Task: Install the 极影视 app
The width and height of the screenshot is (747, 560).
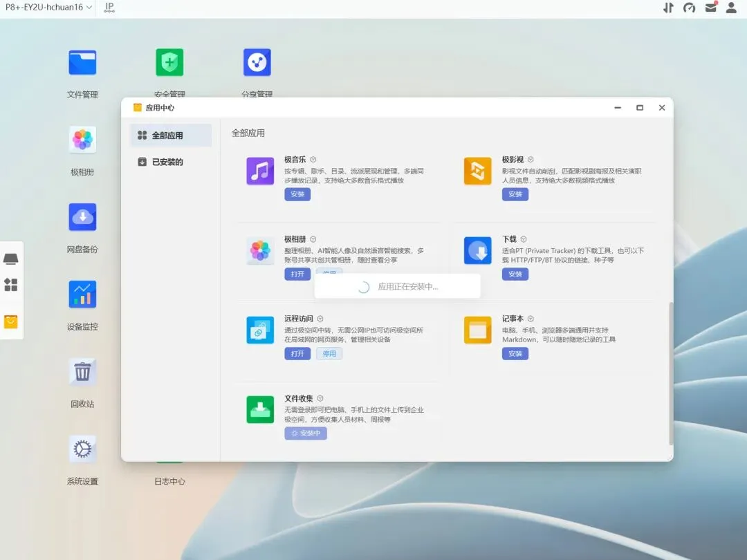Action: 515,194
